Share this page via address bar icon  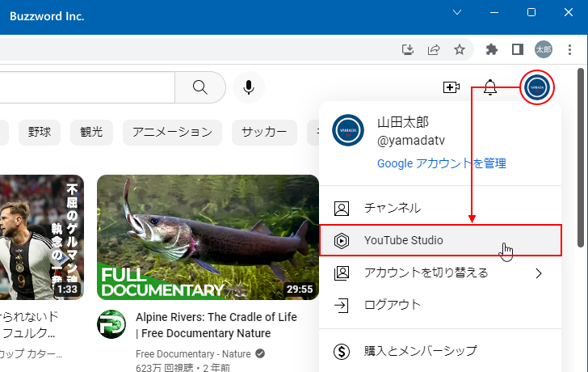point(434,49)
